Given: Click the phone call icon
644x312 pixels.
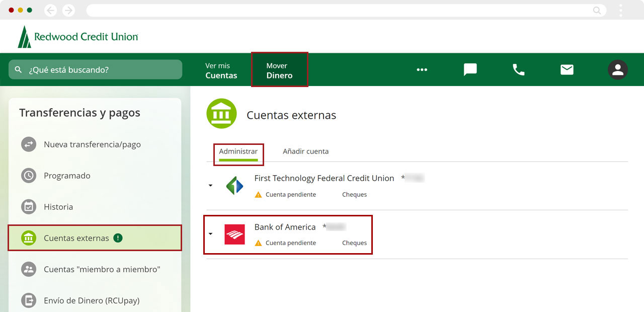Looking at the screenshot, I should (x=518, y=69).
